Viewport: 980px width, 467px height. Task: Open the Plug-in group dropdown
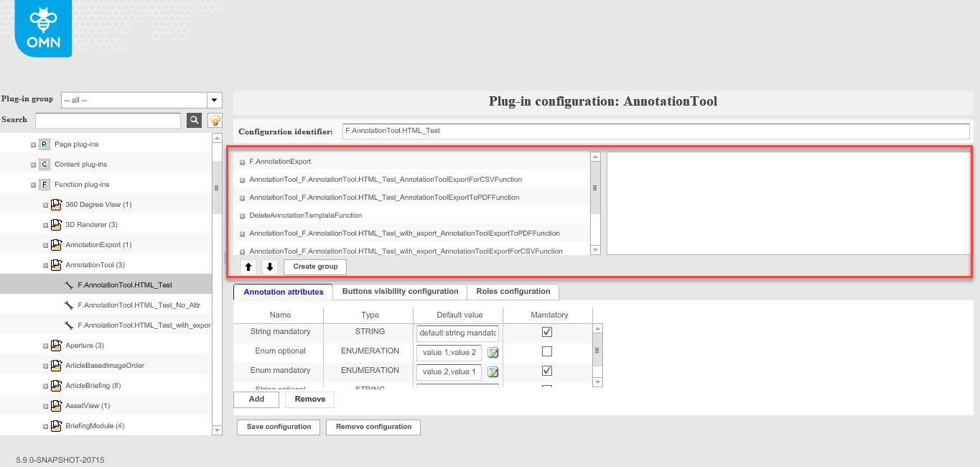pyautogui.click(x=213, y=100)
